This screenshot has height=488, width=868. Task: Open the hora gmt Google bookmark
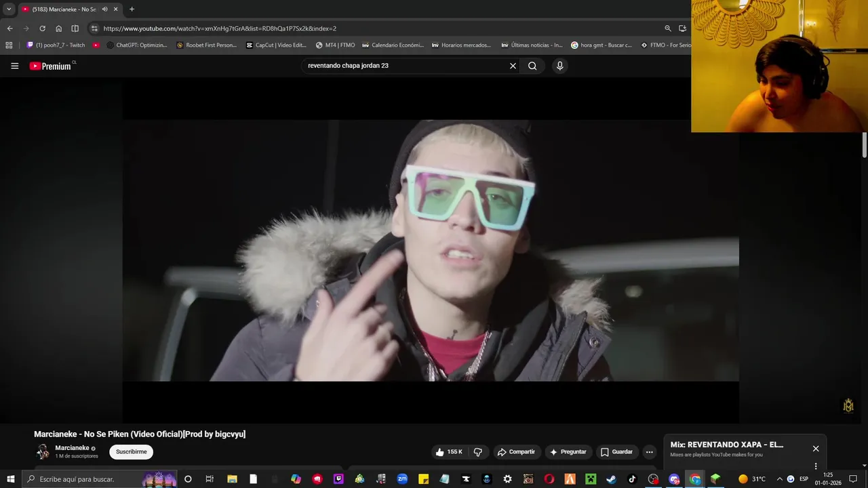coord(601,45)
